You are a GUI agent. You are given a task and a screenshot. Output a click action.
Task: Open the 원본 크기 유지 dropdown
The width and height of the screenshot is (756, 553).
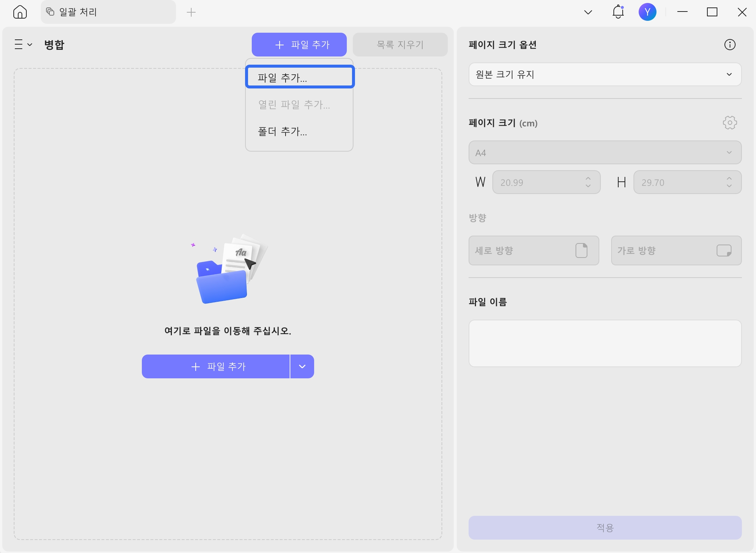728,74
